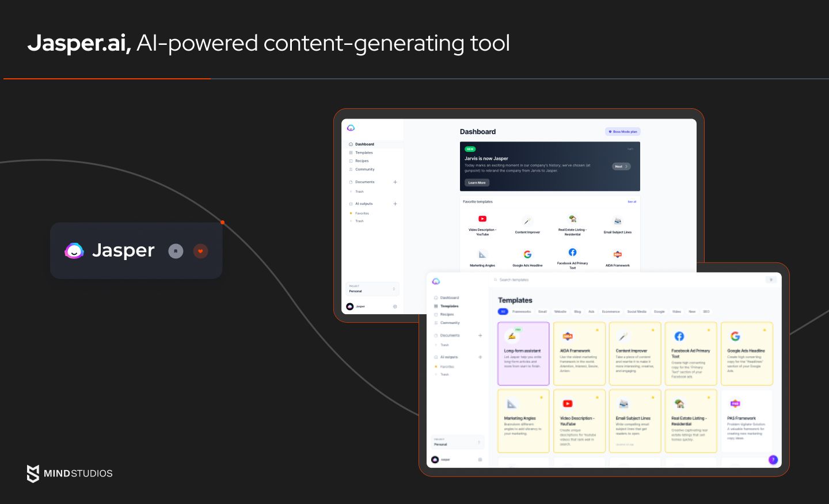
Task: Filter templates by Email
Action: pyautogui.click(x=542, y=312)
